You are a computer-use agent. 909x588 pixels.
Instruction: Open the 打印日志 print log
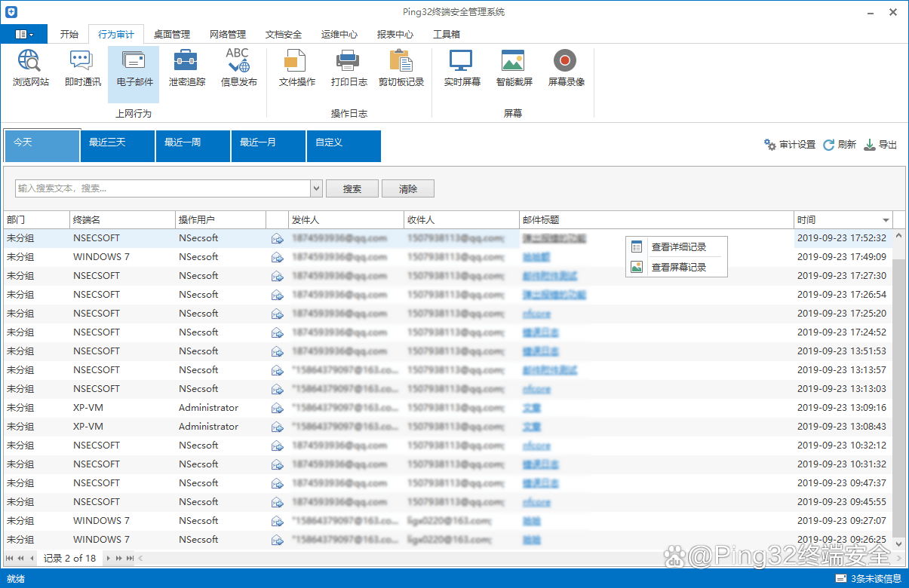(349, 69)
